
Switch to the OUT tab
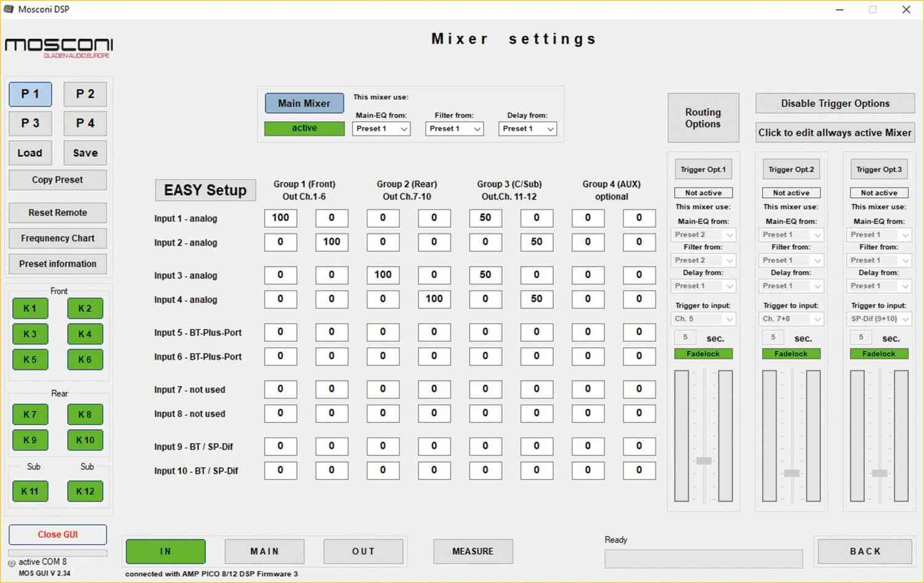(363, 552)
